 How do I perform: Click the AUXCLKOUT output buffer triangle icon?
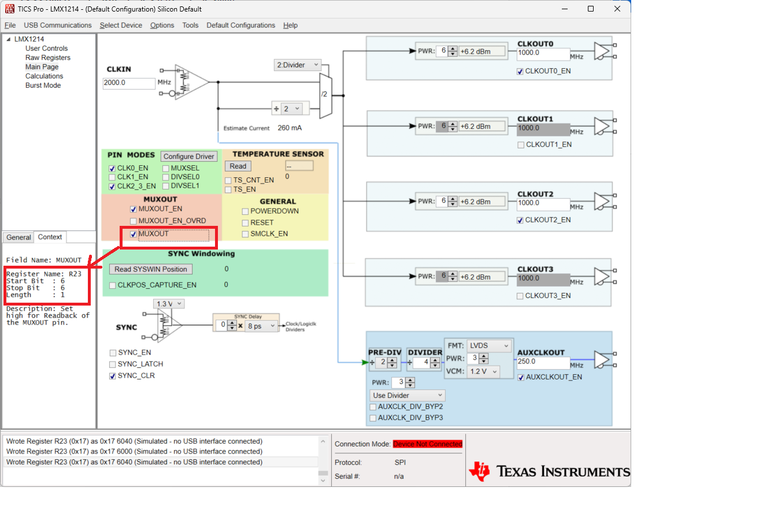602,359
